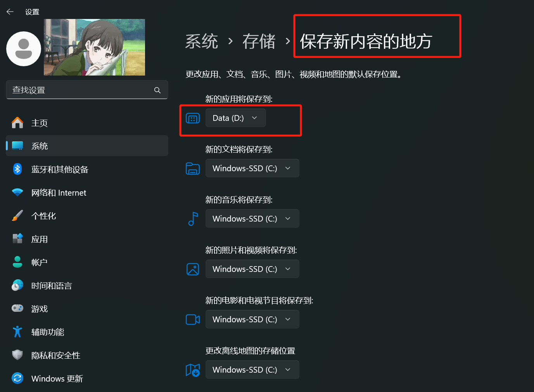Click the accessibility figure icon
This screenshot has width=534, height=392.
pyautogui.click(x=17, y=332)
